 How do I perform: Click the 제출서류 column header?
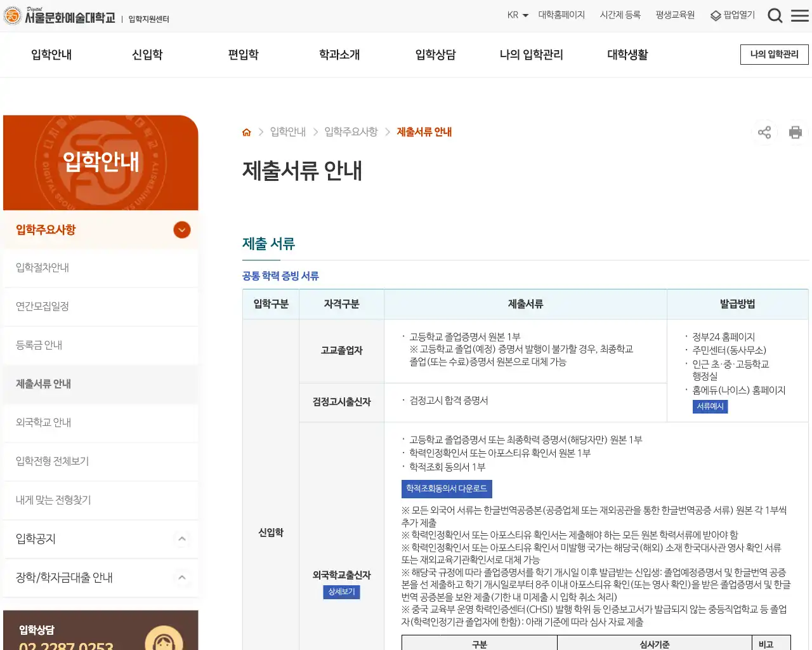525,304
